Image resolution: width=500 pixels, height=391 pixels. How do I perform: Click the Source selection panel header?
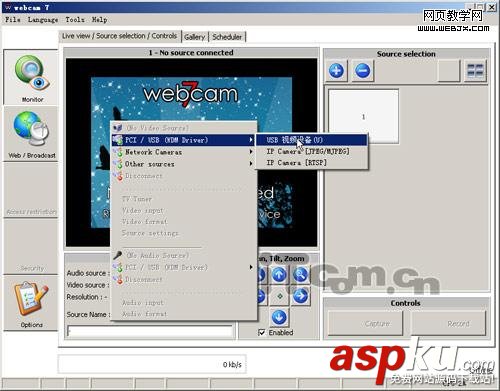(x=406, y=54)
